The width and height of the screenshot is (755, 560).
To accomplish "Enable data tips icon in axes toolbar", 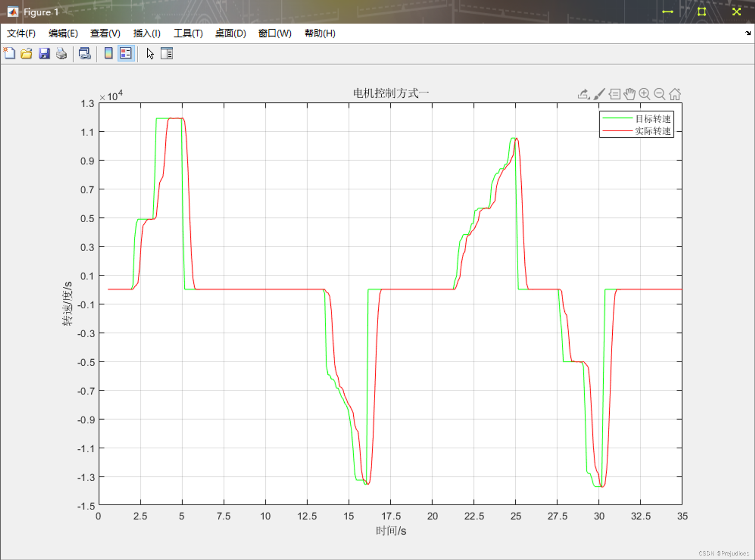I will (615, 94).
